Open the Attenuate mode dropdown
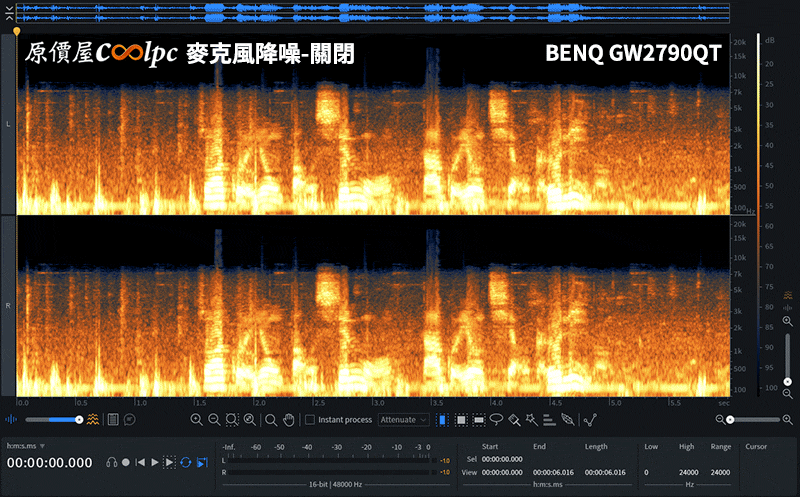800x497 pixels. pyautogui.click(x=404, y=420)
